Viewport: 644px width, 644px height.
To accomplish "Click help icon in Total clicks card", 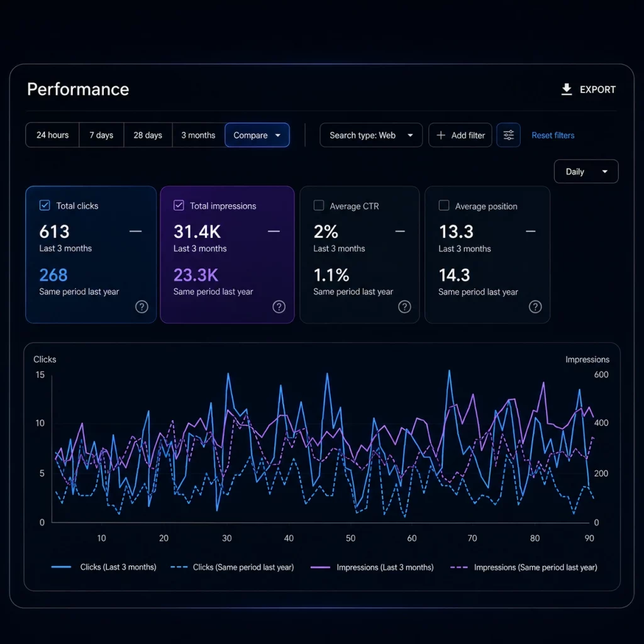I will click(x=142, y=307).
